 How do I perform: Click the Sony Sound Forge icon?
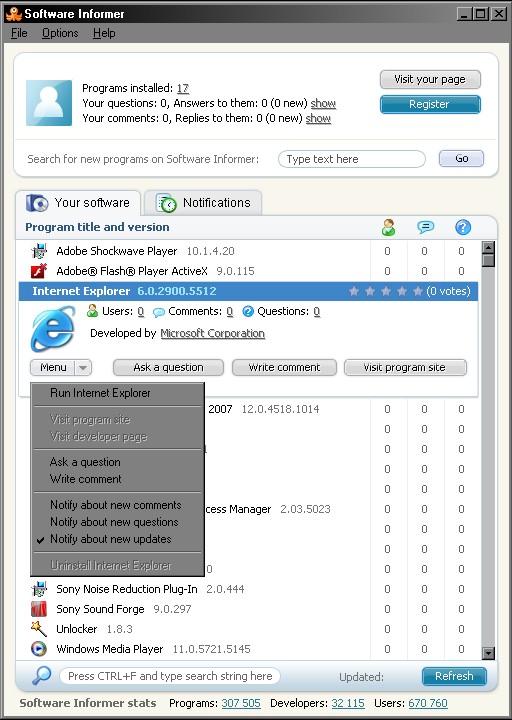coord(39,609)
